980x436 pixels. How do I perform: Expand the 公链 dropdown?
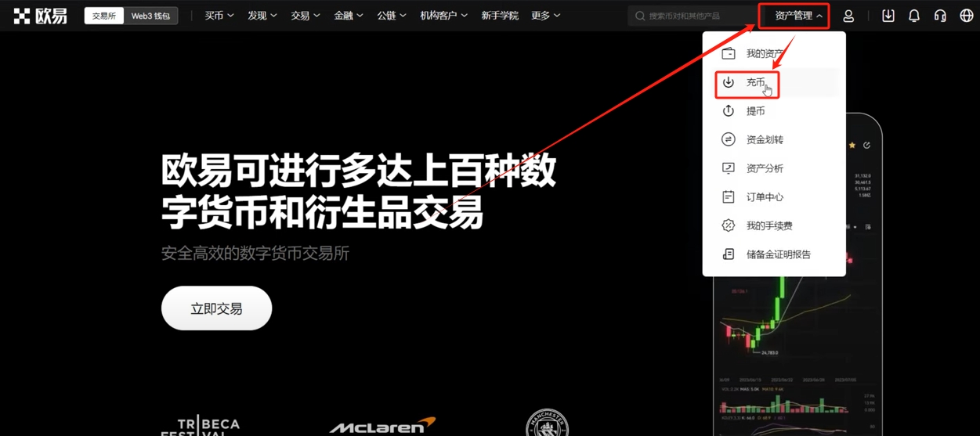[392, 16]
